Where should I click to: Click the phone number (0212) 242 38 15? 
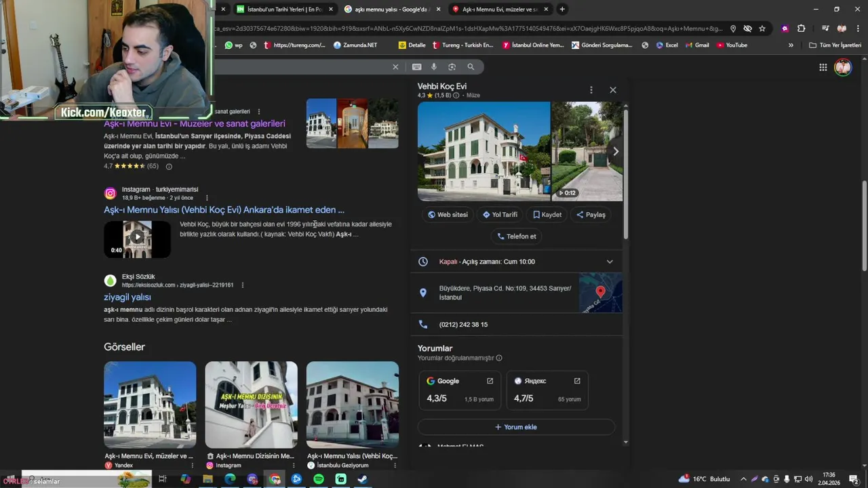click(x=463, y=325)
